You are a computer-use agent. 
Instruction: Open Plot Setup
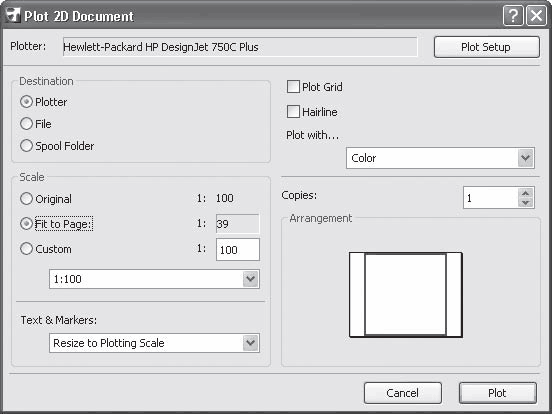[487, 47]
